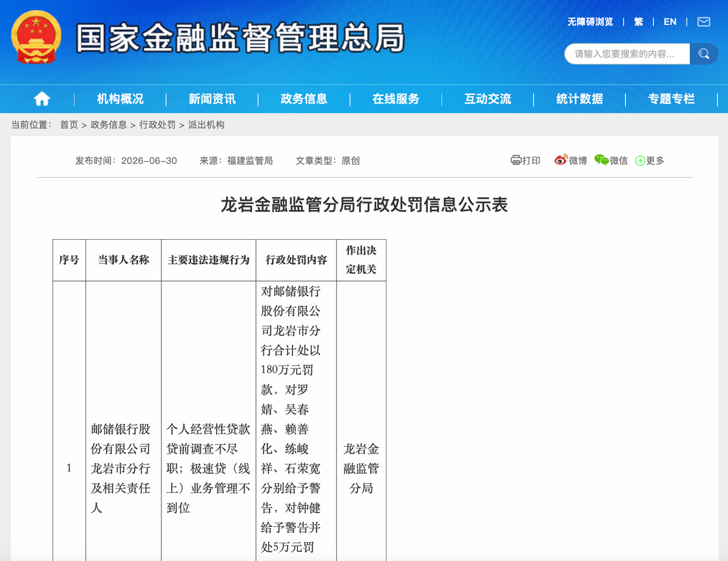Select the article title 龙岩金融监管分局行政处罚信息公示表

(364, 205)
